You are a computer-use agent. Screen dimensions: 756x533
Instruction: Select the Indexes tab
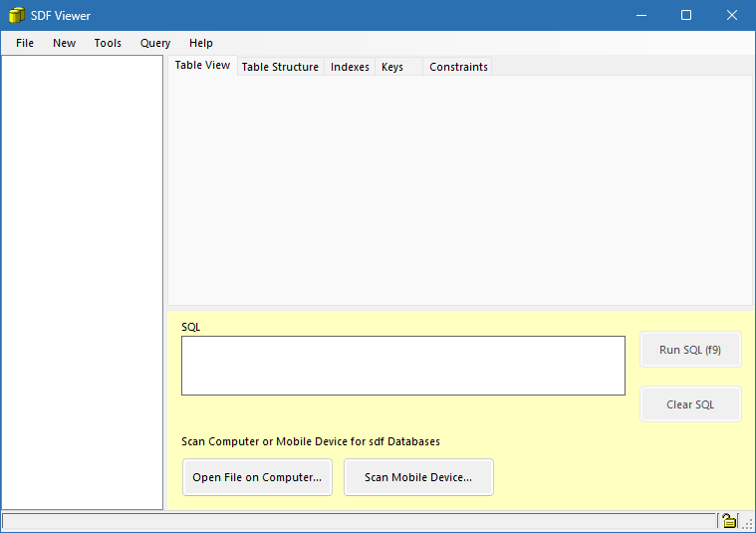(x=350, y=67)
